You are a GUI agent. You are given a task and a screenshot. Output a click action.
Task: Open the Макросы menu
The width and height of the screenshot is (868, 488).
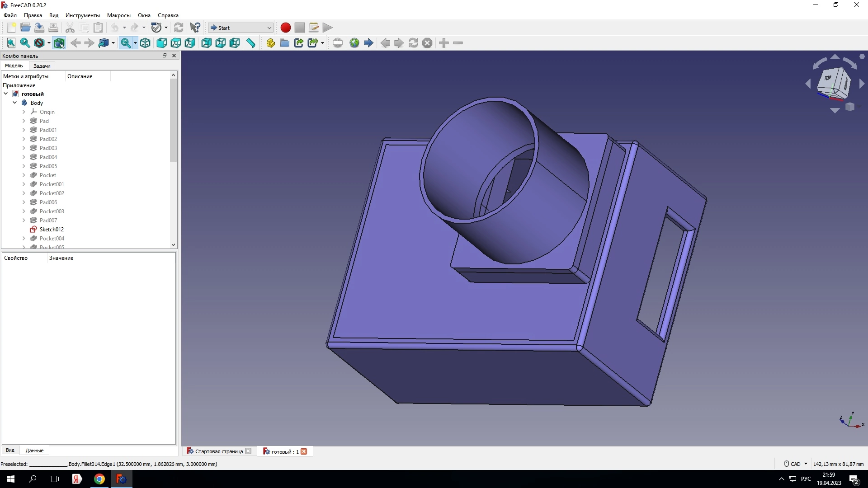(118, 15)
